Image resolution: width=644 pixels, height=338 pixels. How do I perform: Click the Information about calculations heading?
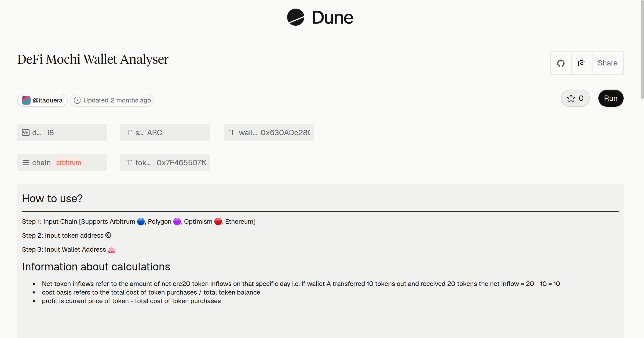pyautogui.click(x=96, y=267)
